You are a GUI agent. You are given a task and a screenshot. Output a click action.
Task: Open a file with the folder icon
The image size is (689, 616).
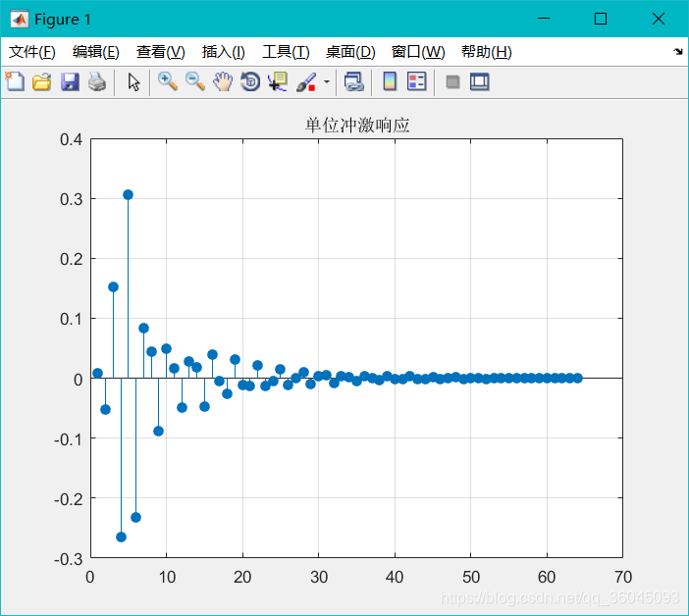[42, 82]
